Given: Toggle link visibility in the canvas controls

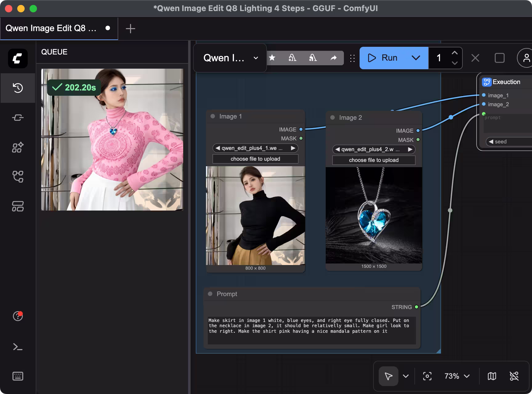Looking at the screenshot, I should click(x=514, y=376).
